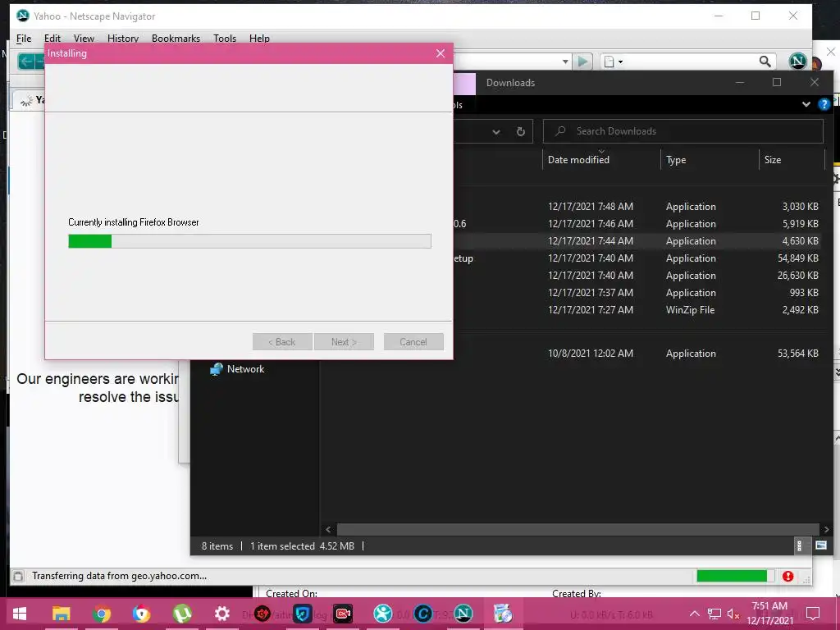This screenshot has width=840, height=630.
Task: Open the teal person icon app on taskbar
Action: coord(382,614)
